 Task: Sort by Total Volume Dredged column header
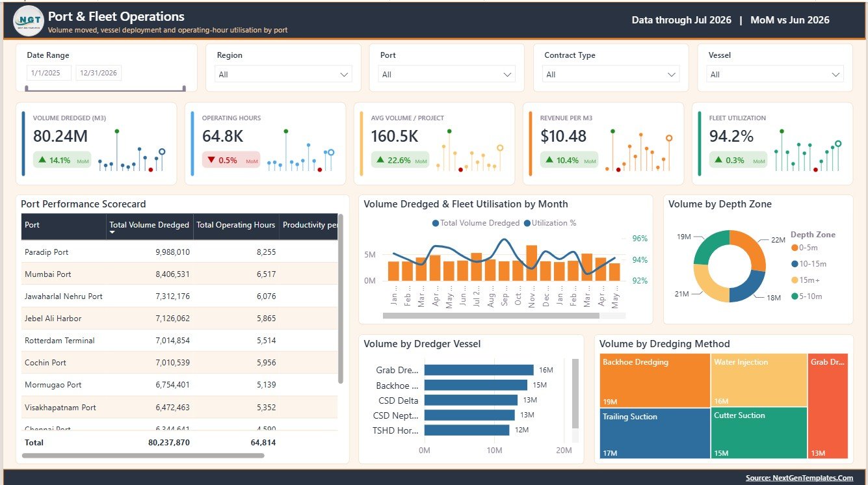pyautogui.click(x=150, y=227)
